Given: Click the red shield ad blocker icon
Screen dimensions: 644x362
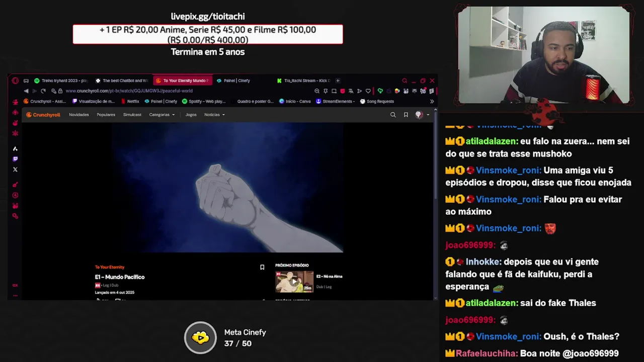Looking at the screenshot, I should coord(343,91).
